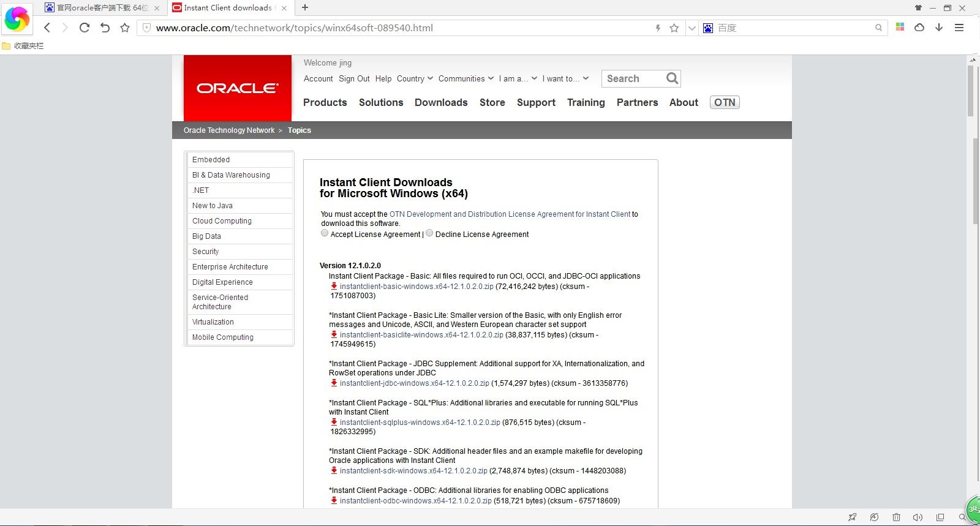Click Oracle Technology Network breadcrumb
This screenshot has height=526, width=980.
pos(229,130)
